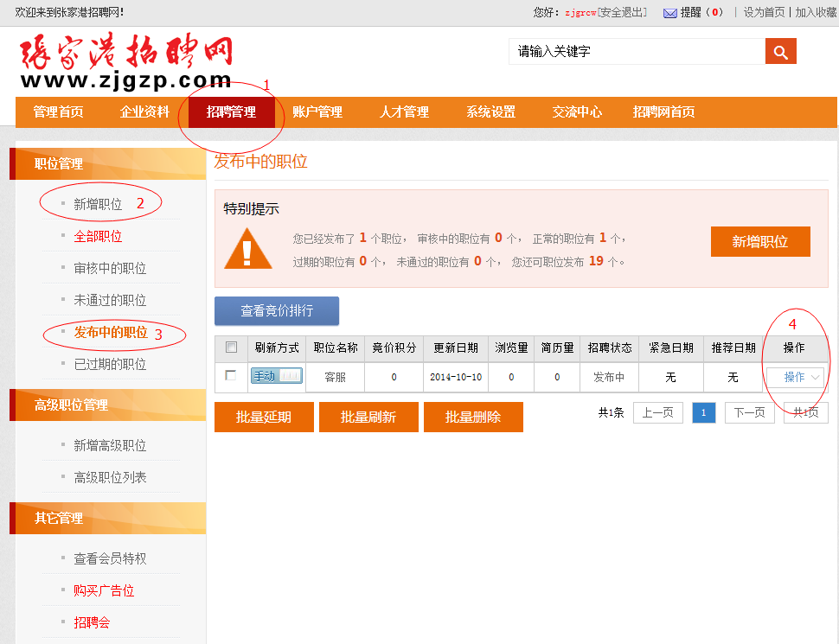This screenshot has width=839, height=644.
Task: Click the 设为首页 link
Action: (764, 13)
